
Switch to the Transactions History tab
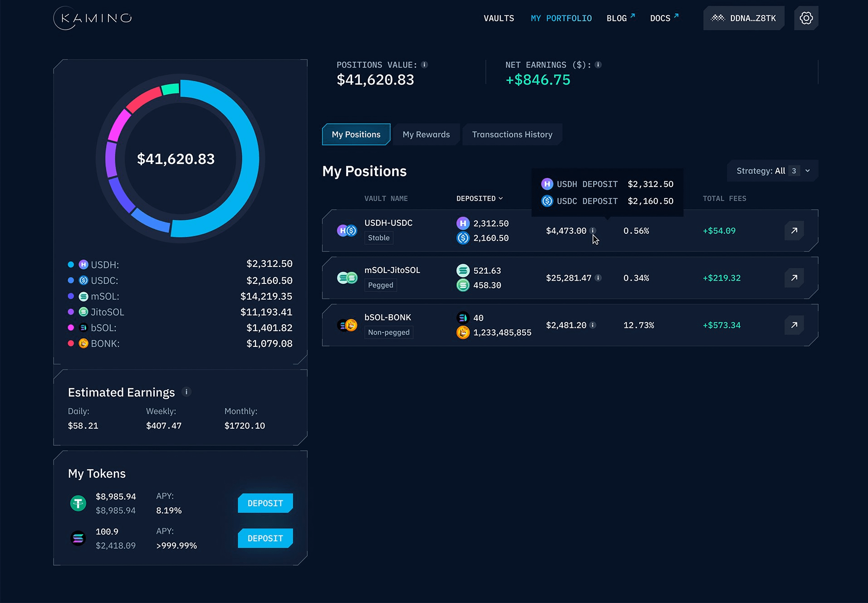pyautogui.click(x=512, y=134)
